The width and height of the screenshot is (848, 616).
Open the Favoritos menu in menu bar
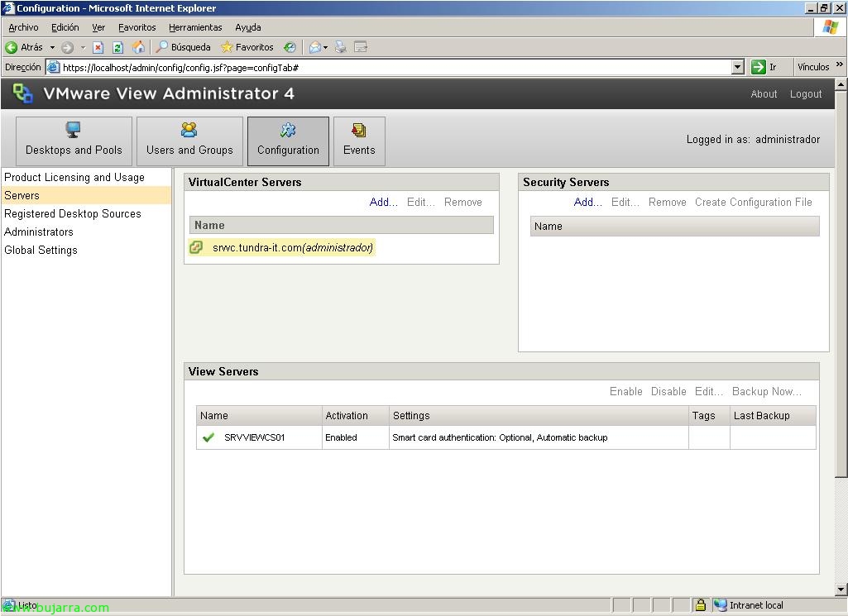click(137, 27)
